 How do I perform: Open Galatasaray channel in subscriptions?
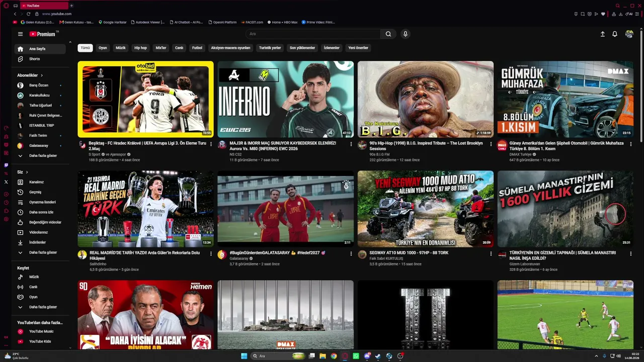click(40, 146)
